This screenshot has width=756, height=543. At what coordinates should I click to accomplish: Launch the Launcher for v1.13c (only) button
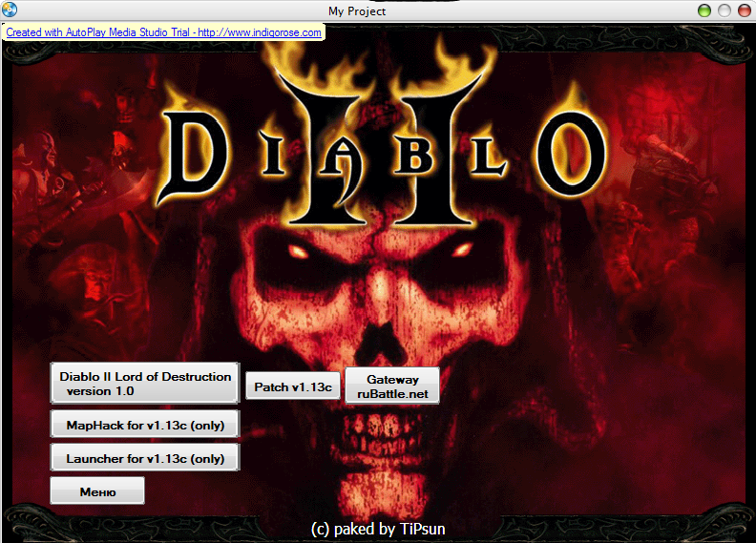point(144,457)
